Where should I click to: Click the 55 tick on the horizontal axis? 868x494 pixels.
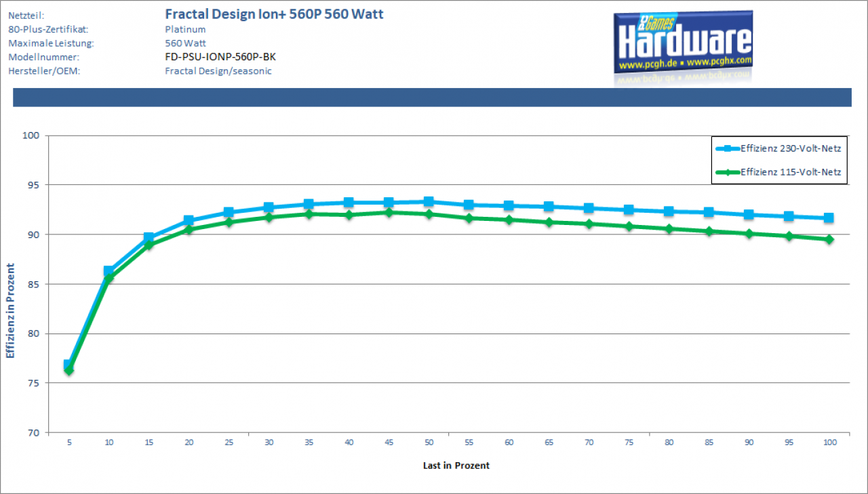click(x=469, y=442)
